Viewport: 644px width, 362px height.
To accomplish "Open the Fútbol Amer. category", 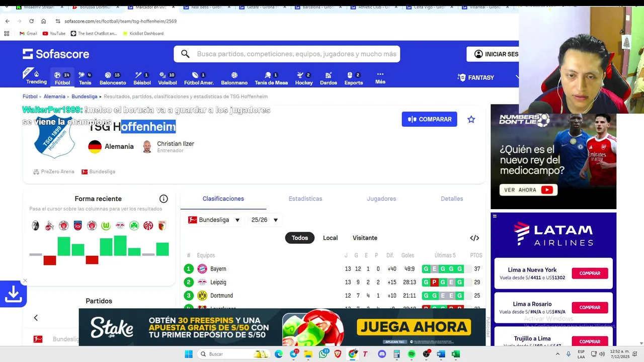I will click(199, 78).
